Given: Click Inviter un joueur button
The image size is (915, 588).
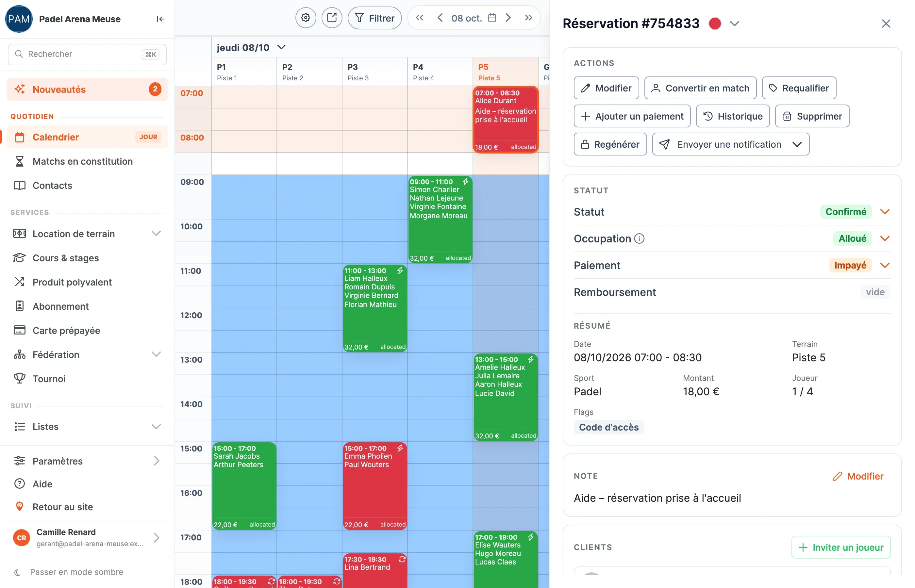Looking at the screenshot, I should pos(840,547).
